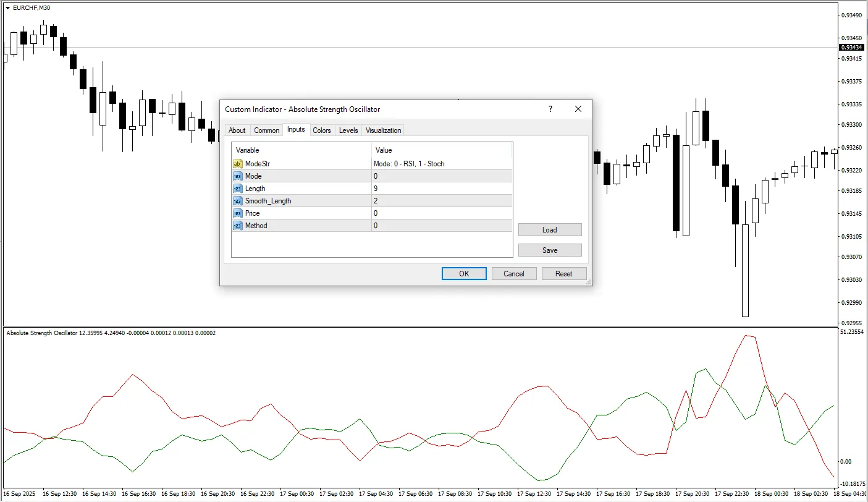Click the ab text-type icon beside ModeStr
Viewport: 868px width, 502px height.
238,163
